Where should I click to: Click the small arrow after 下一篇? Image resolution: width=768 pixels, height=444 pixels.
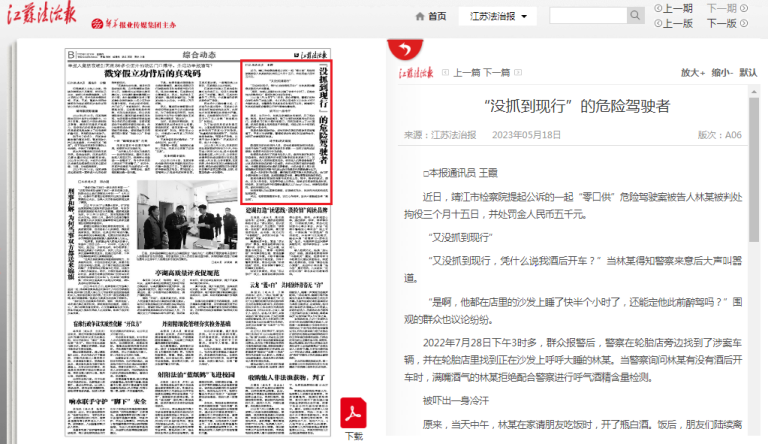click(x=518, y=73)
